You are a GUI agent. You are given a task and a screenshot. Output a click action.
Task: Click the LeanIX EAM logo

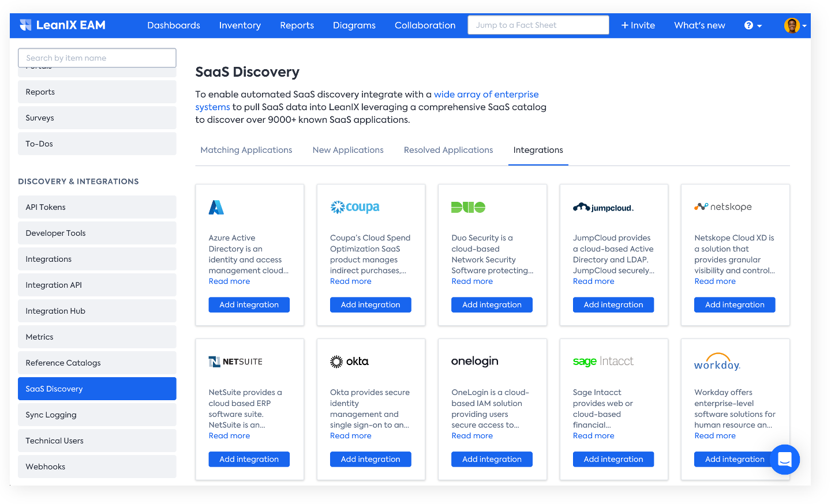62,25
